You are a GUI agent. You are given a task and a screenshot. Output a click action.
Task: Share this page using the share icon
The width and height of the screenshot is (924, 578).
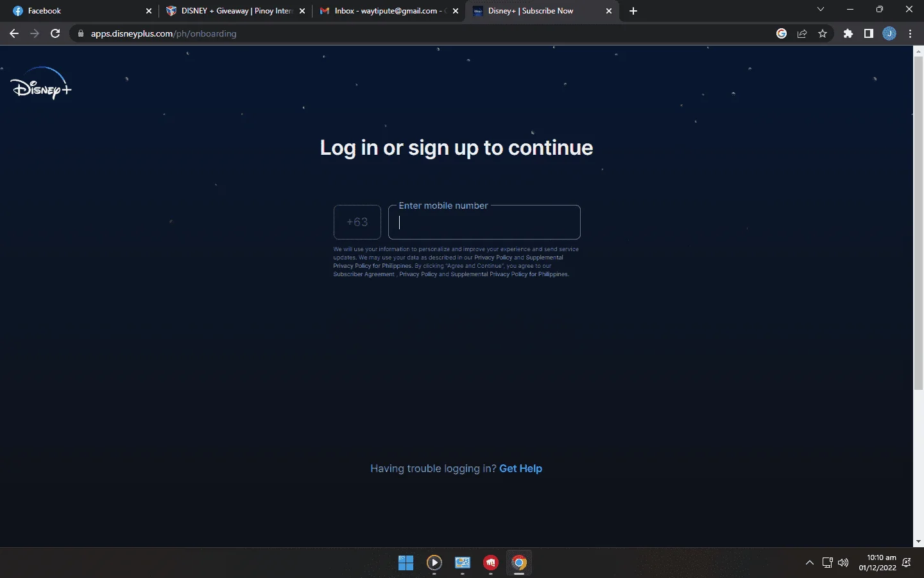tap(802, 33)
